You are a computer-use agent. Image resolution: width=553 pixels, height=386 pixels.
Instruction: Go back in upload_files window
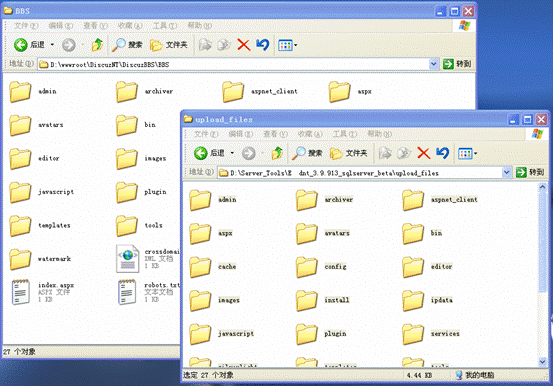tap(209, 153)
